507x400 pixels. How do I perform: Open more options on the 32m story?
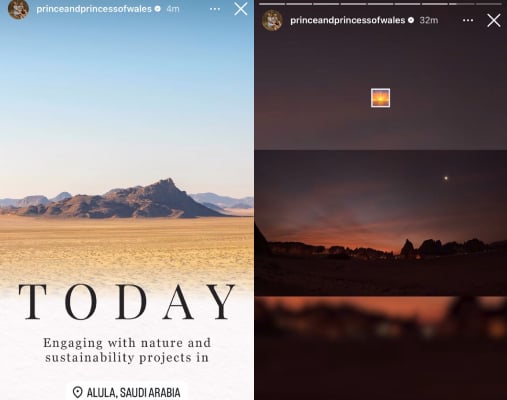(x=468, y=20)
